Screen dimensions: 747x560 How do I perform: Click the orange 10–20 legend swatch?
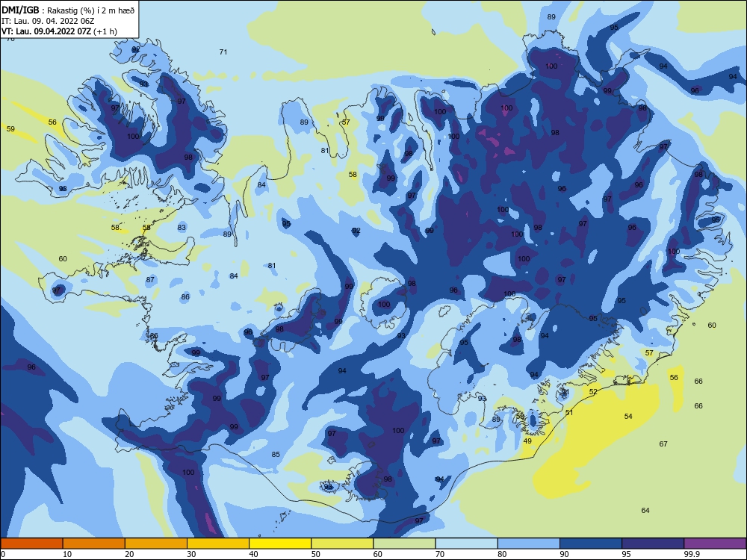[x=94, y=544]
